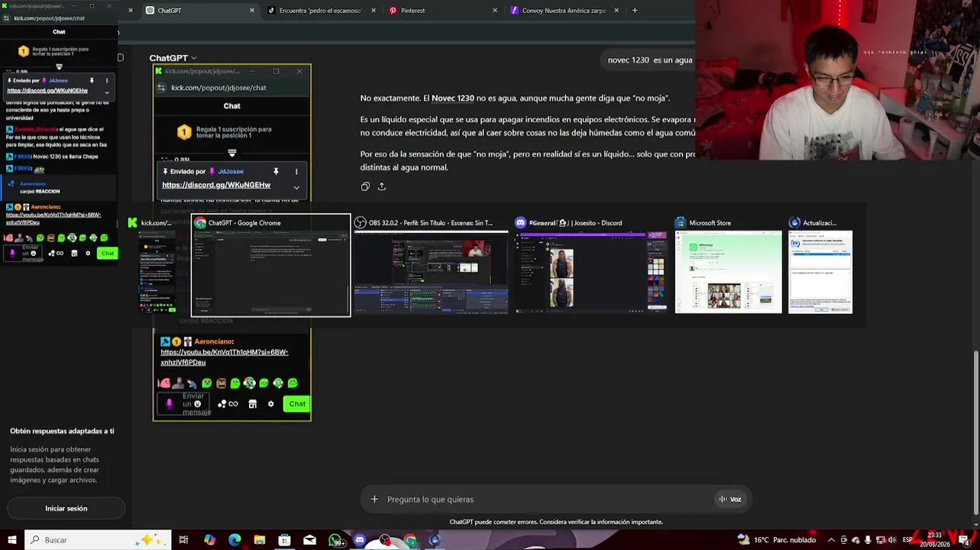Open Task View from taskbar

(x=183, y=540)
